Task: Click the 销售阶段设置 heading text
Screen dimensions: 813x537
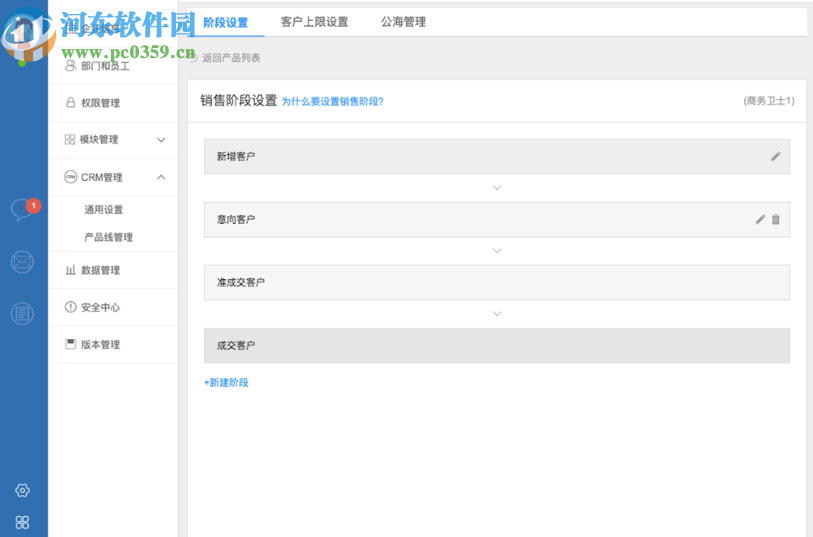Action: (239, 100)
